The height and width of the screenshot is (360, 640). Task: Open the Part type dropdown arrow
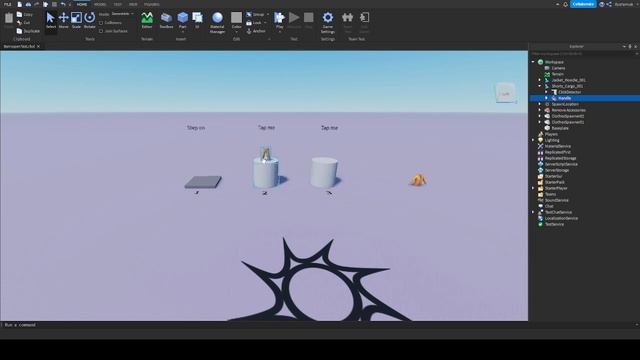[182, 31]
